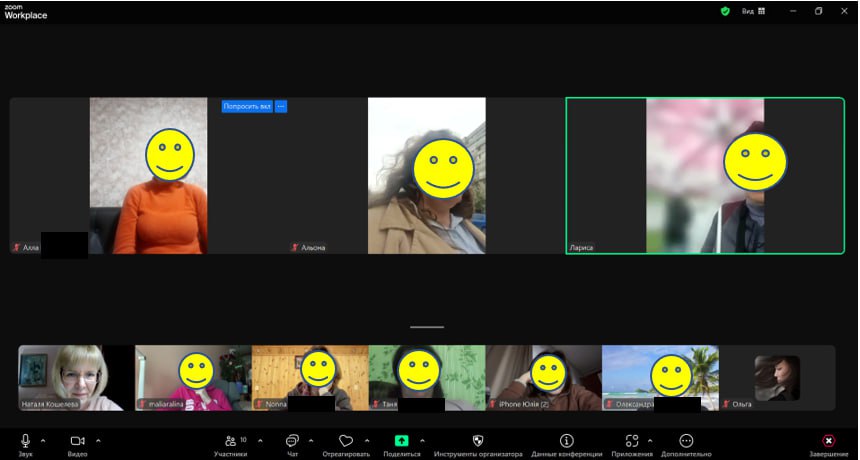860x460 pixels.
Task: Toggle camera with Видео icon
Action: 78,440
